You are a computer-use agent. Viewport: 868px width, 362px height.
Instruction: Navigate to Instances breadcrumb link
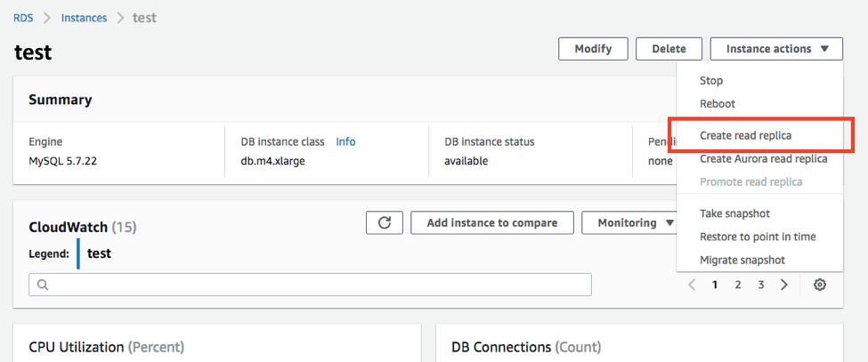coord(84,18)
